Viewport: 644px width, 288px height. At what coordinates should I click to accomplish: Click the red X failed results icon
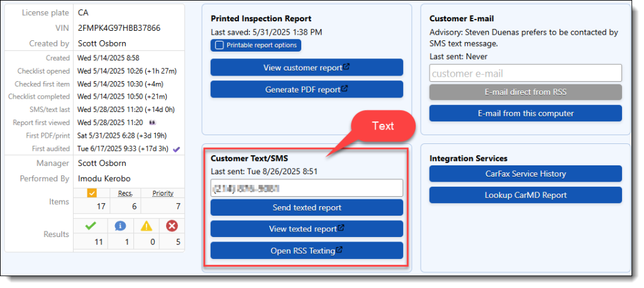[x=172, y=226]
